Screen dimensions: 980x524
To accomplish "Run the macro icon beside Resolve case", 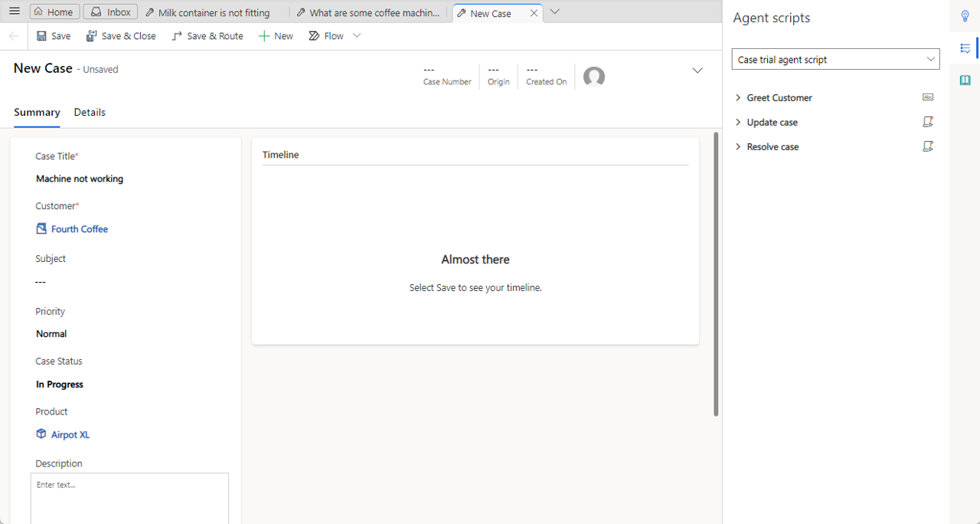I will tap(928, 146).
